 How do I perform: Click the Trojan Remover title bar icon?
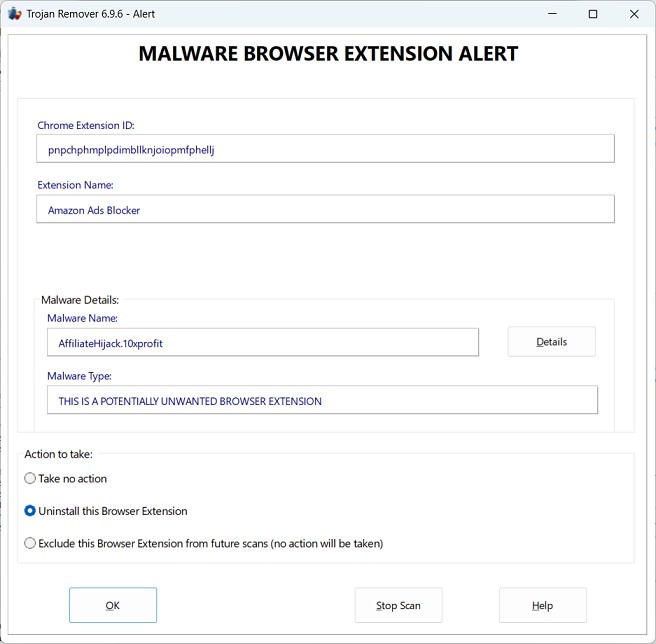point(15,14)
